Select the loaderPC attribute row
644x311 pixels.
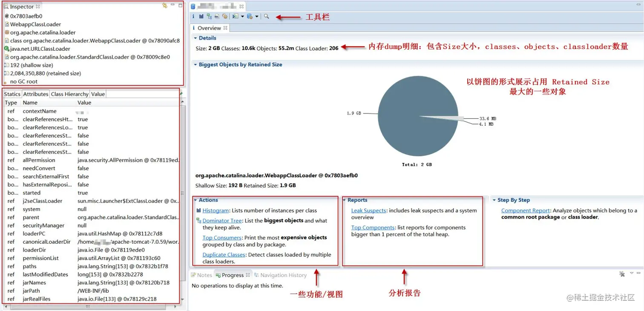pyautogui.click(x=92, y=233)
